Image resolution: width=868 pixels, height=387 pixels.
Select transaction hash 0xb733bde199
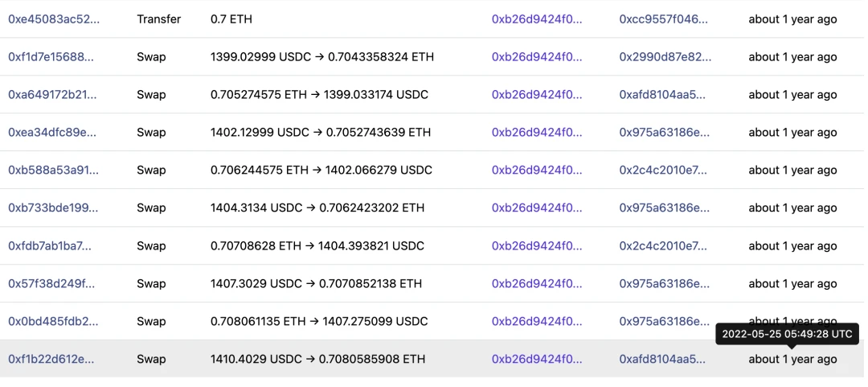coord(53,208)
